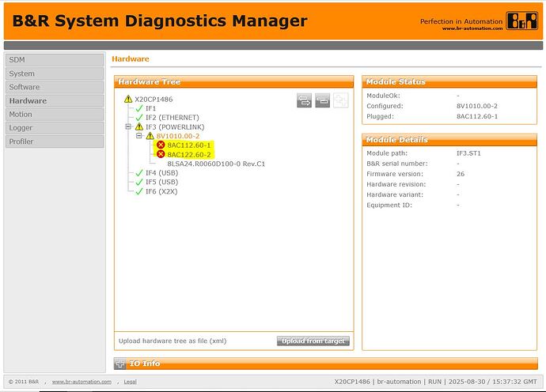
Task: Select the IF4 (USB) tree node label
Action: coord(162,173)
